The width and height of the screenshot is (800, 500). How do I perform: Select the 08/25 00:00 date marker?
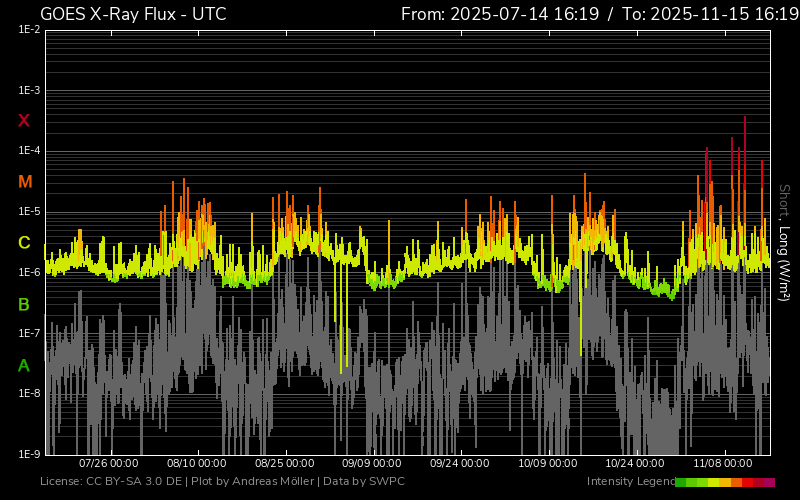285,464
